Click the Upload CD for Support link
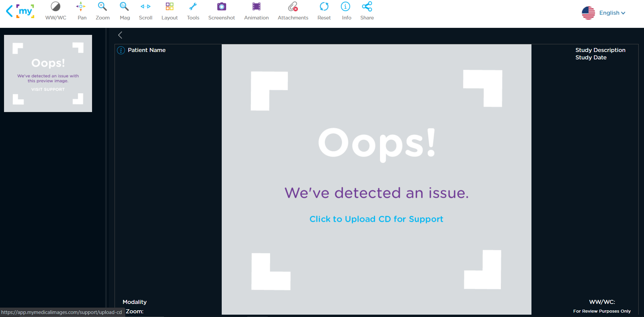The image size is (644, 317). click(x=376, y=219)
